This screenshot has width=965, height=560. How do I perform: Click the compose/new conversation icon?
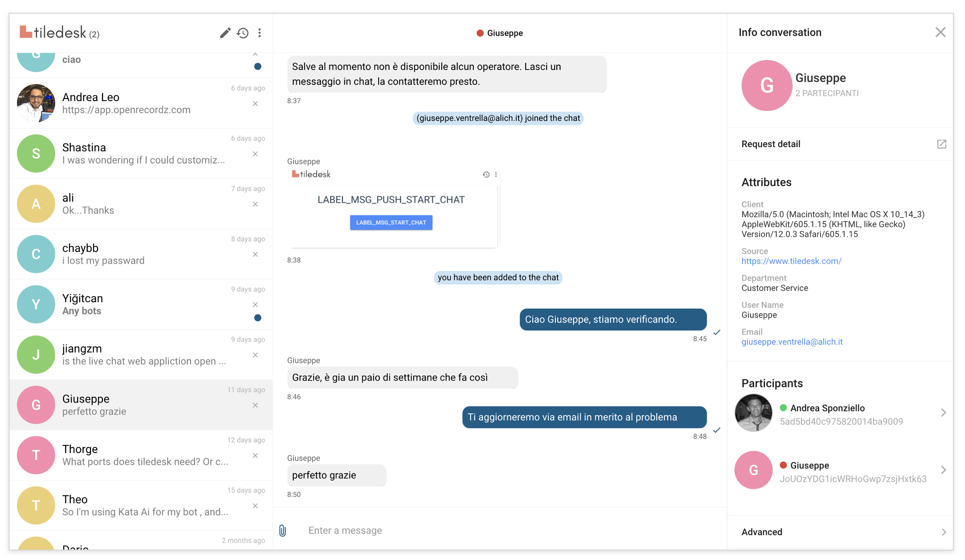pyautogui.click(x=224, y=32)
